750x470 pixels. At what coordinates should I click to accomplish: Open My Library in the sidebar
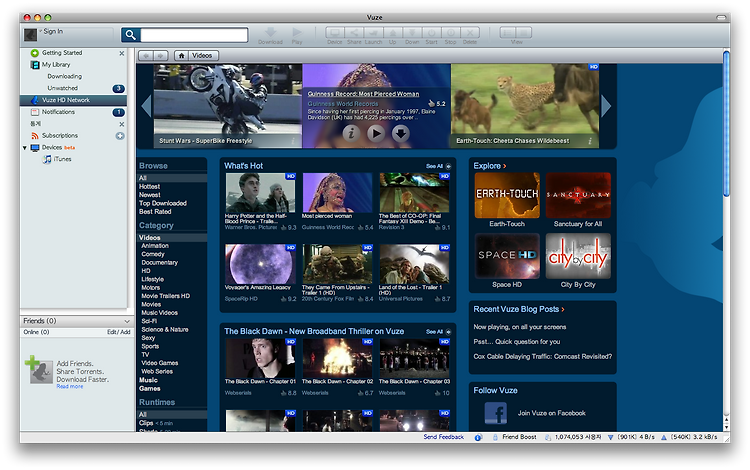point(56,65)
